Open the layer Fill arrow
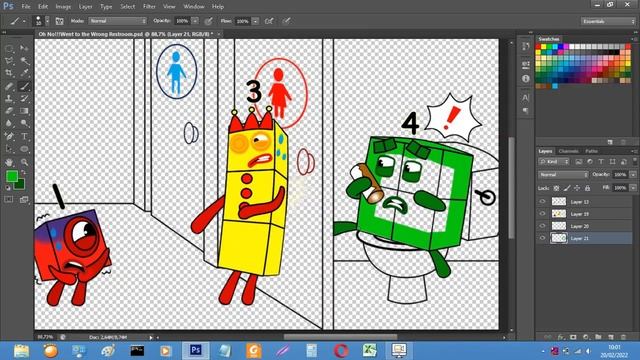640x360 pixels. point(633,188)
